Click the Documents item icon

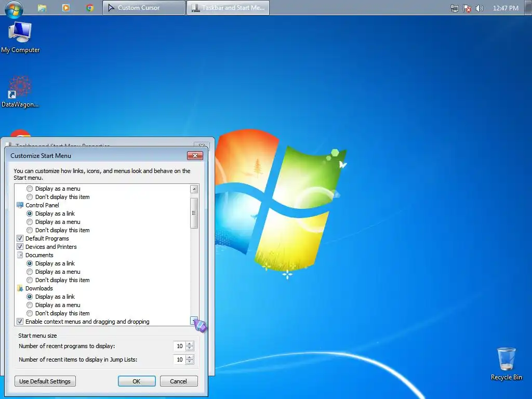point(20,255)
